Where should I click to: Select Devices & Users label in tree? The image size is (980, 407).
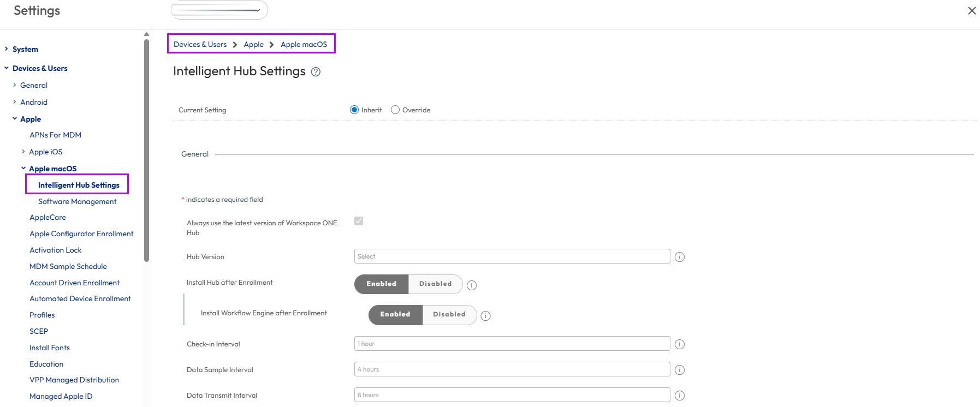click(40, 68)
